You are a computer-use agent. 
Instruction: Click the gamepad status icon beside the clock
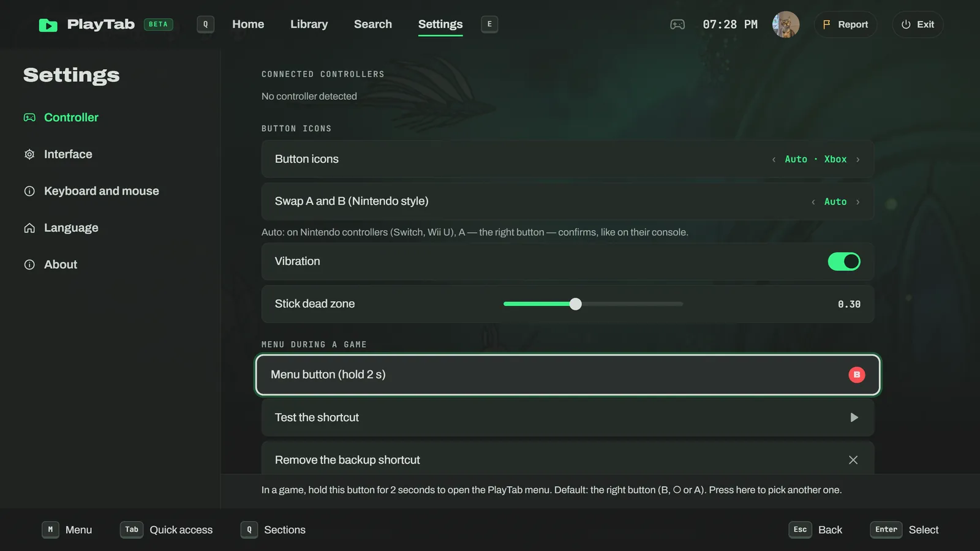pyautogui.click(x=677, y=24)
